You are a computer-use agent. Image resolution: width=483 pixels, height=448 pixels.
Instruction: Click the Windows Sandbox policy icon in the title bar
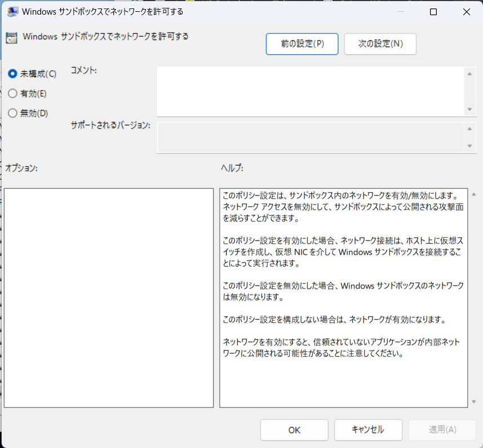tap(12, 11)
